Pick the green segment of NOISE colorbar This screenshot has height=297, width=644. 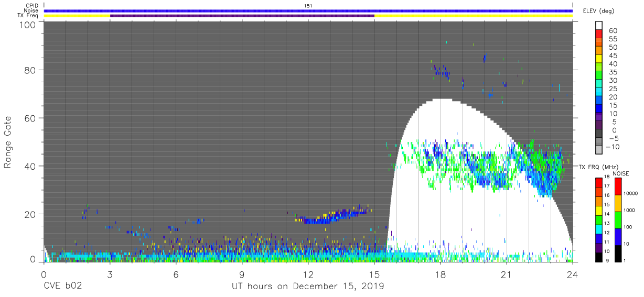[x=618, y=220]
